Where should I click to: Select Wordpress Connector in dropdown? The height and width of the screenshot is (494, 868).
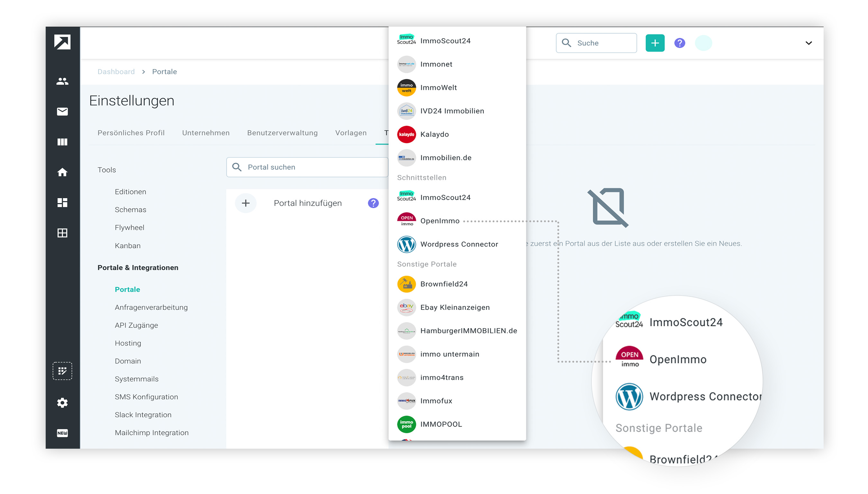[x=457, y=244]
